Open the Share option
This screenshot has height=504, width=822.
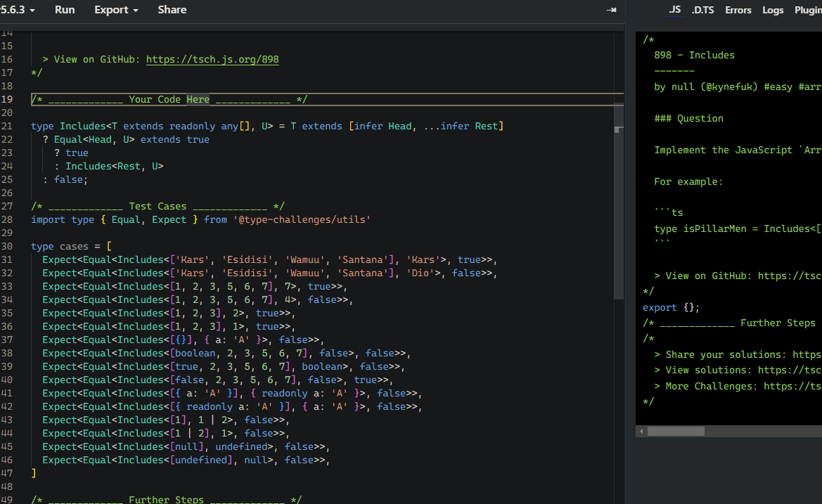pos(172,10)
